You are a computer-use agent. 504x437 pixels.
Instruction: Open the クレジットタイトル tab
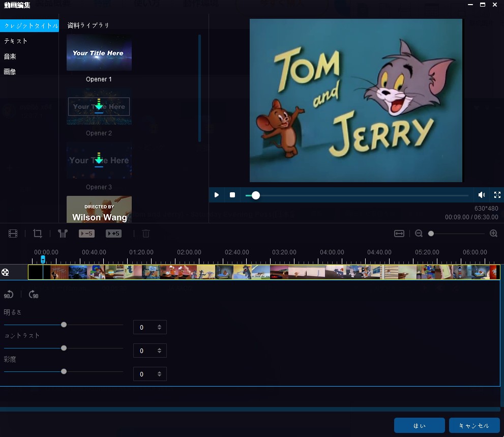click(x=29, y=26)
